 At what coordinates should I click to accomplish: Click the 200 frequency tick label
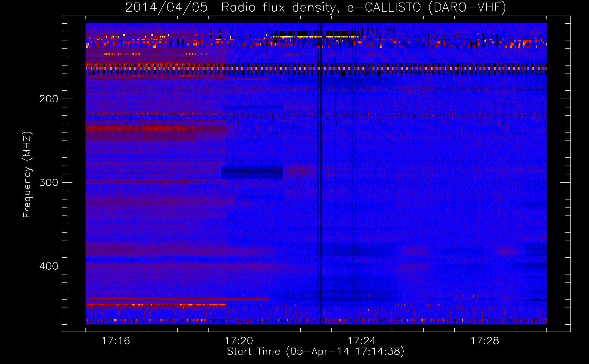[x=49, y=99]
